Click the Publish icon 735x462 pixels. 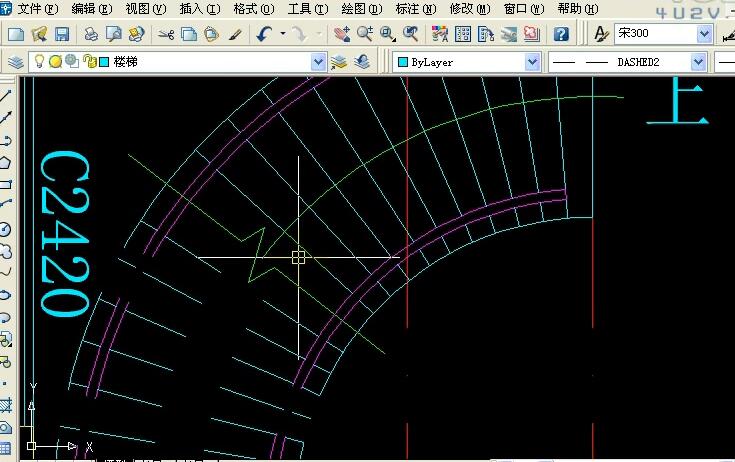(x=136, y=34)
